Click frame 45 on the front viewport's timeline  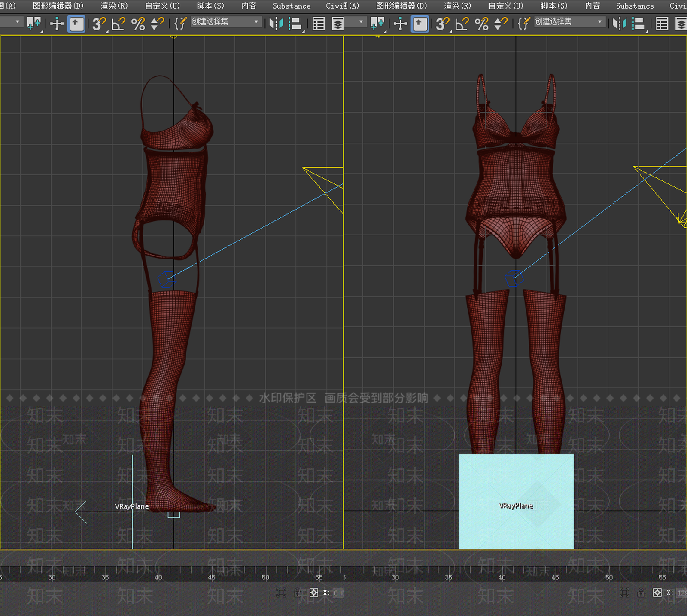[x=555, y=577]
